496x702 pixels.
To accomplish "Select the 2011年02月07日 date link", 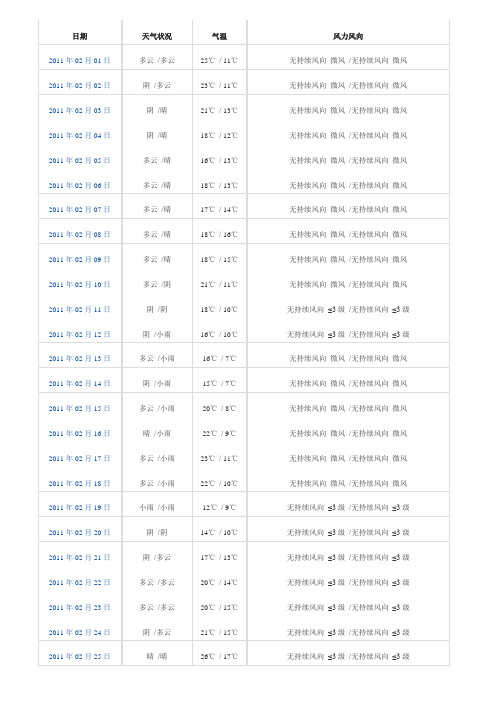I will (80, 209).
